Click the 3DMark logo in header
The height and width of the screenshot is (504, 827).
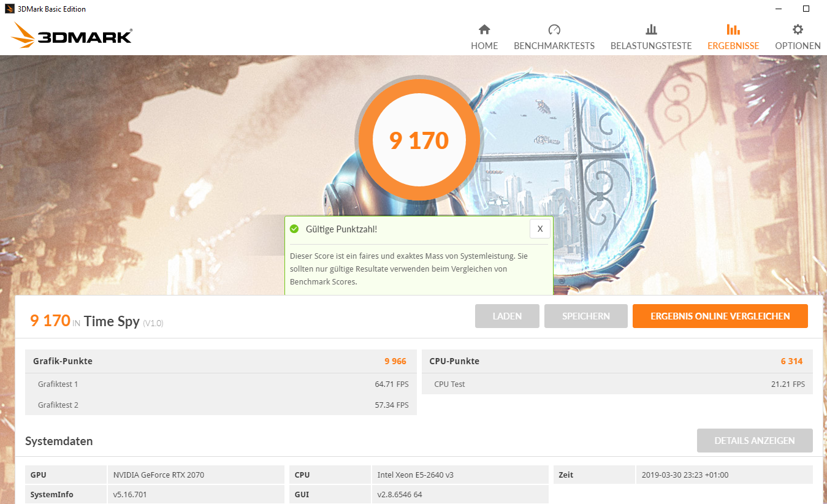point(71,36)
